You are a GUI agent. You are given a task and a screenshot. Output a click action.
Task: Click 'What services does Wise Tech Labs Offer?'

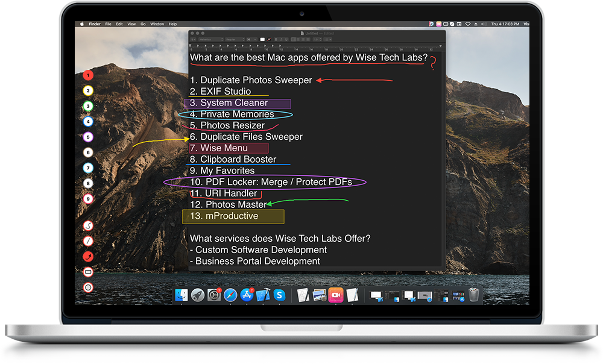coord(280,239)
